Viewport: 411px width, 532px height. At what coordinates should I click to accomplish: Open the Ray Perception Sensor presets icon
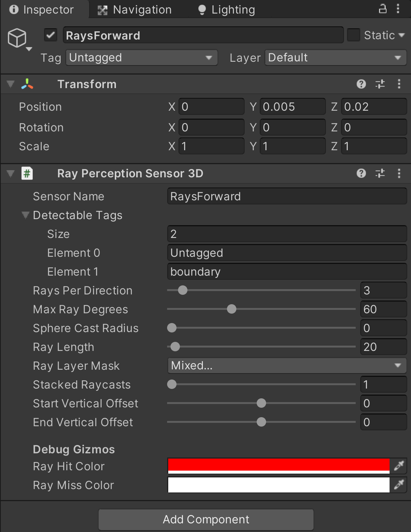point(380,173)
